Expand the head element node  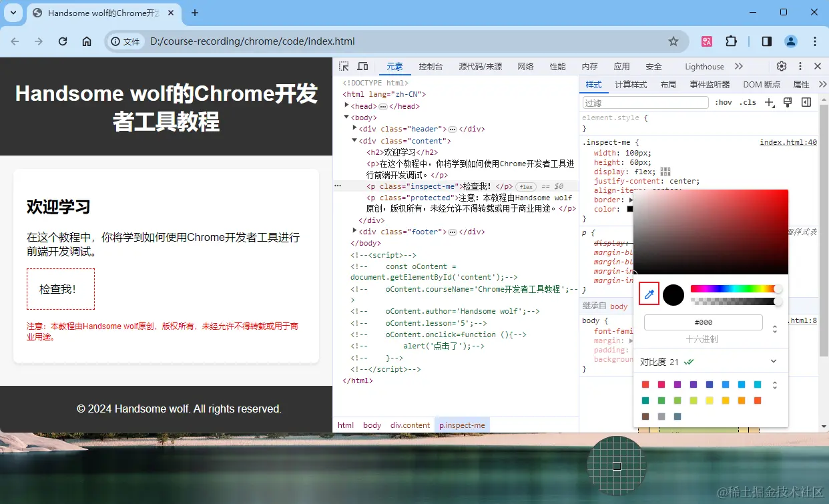coord(347,105)
